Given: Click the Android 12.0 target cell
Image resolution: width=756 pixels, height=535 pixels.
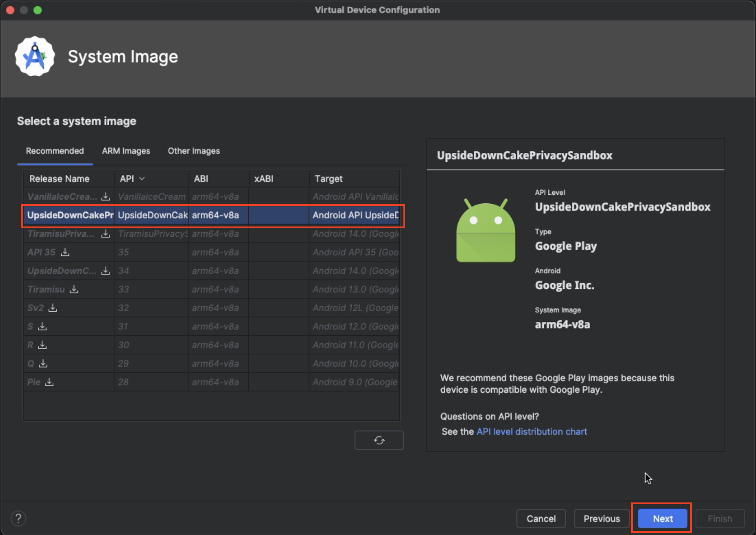Looking at the screenshot, I should 354,326.
